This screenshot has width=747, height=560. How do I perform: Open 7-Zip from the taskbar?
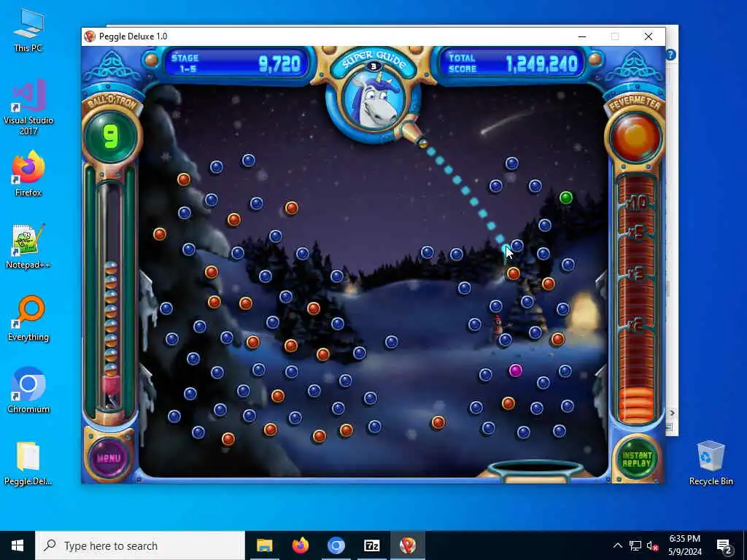[371, 545]
